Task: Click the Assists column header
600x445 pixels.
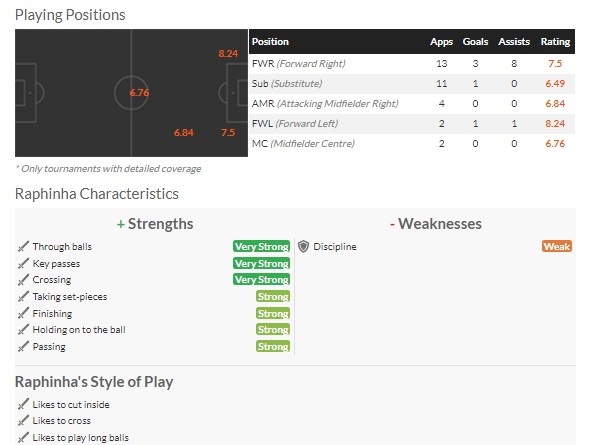Action: (x=514, y=42)
